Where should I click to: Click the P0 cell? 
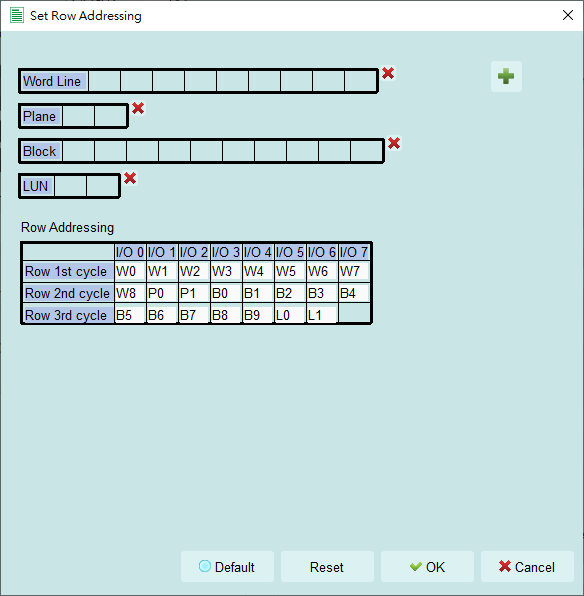(162, 293)
